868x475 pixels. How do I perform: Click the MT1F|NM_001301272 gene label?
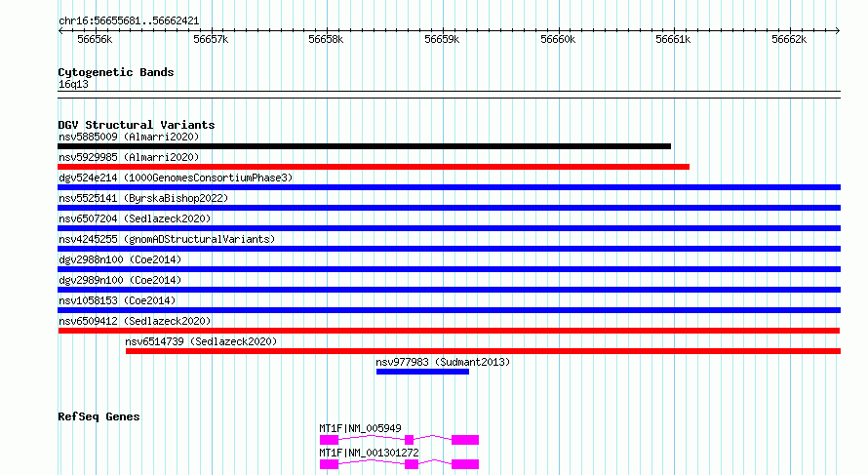point(370,453)
